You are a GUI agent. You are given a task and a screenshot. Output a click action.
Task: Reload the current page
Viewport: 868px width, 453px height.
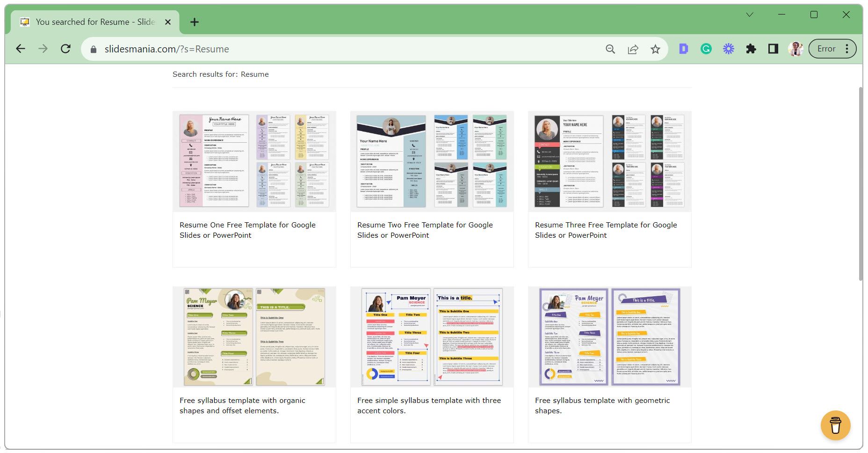(65, 49)
